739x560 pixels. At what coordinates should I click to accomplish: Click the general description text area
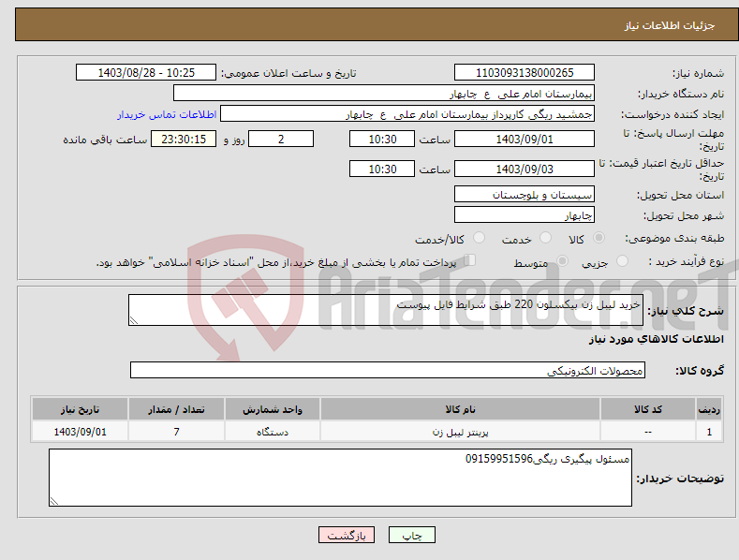386,310
